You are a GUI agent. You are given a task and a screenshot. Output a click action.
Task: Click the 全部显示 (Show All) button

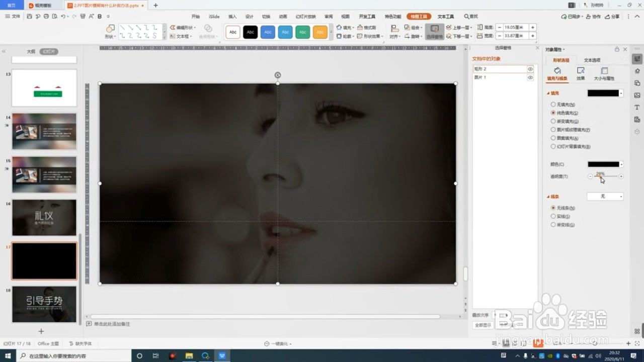(x=484, y=325)
